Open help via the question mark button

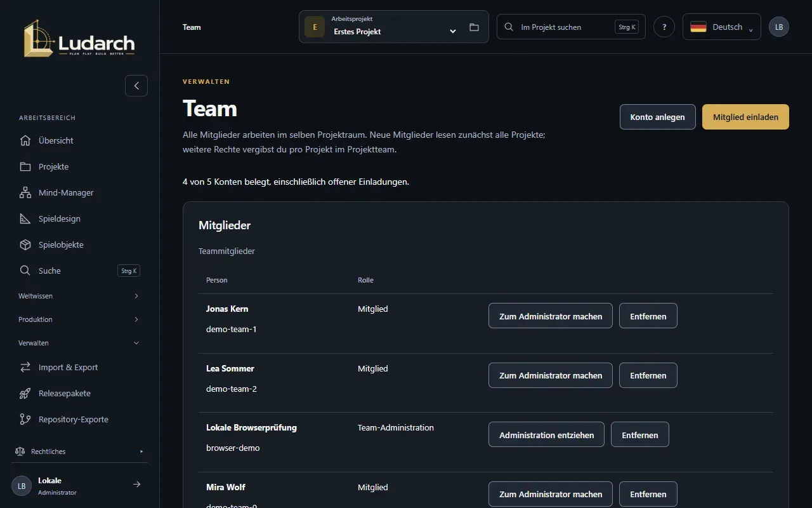click(664, 27)
